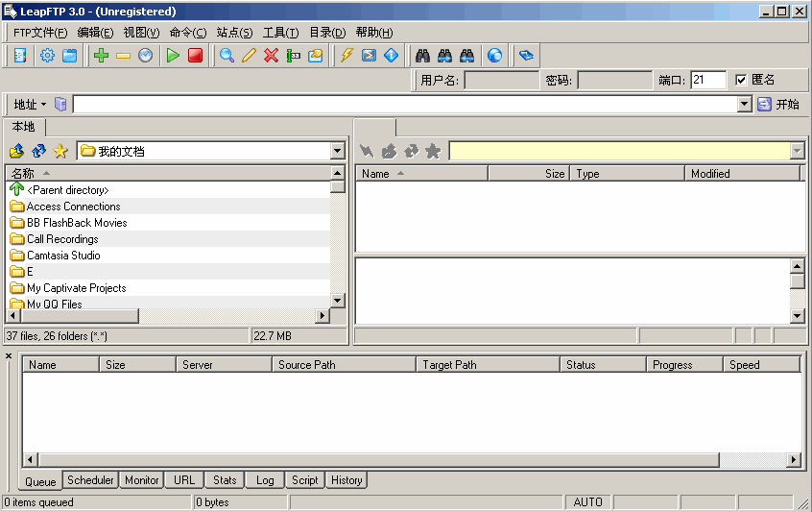Click the remote pane disconnect icon
The width and height of the screenshot is (812, 512).
coord(367,151)
